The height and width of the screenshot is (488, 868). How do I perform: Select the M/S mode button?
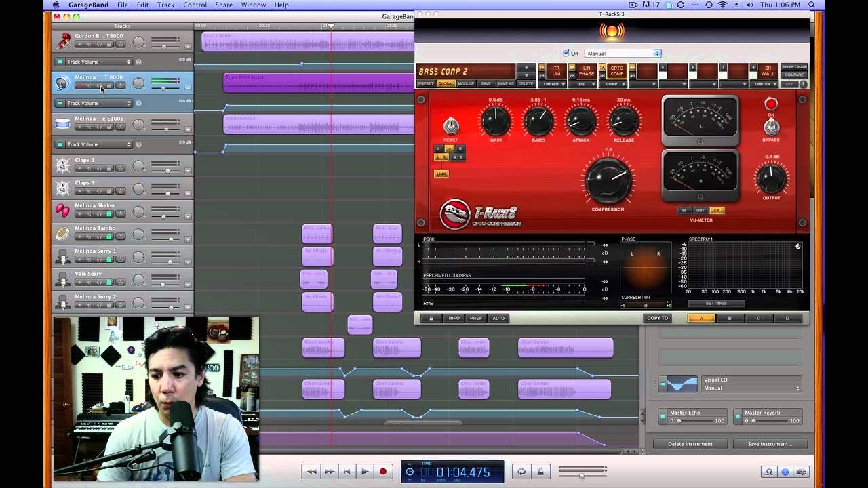(458, 157)
